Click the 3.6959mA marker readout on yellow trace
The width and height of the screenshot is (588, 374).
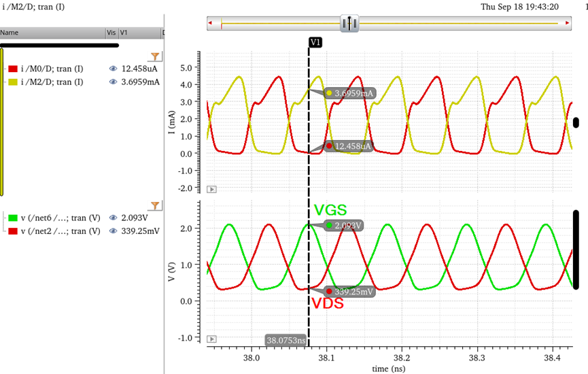point(349,93)
